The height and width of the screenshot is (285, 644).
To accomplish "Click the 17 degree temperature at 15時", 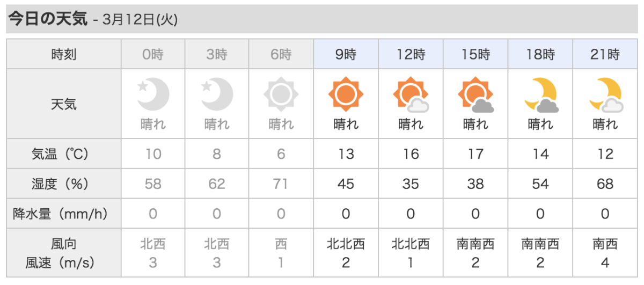I will pos(476,154).
